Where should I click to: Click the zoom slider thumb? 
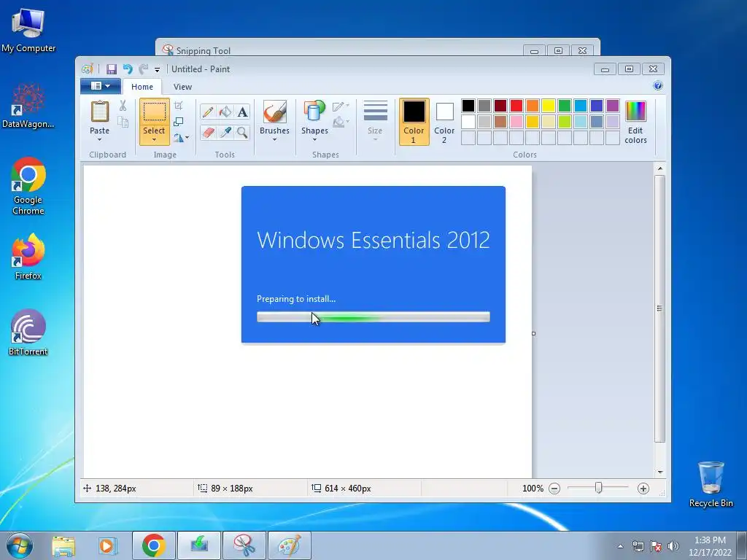click(x=598, y=488)
